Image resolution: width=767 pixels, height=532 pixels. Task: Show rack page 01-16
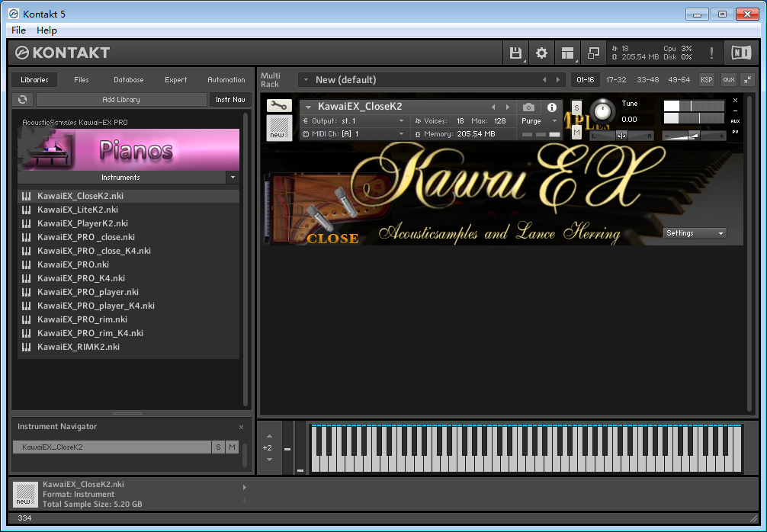click(x=586, y=80)
